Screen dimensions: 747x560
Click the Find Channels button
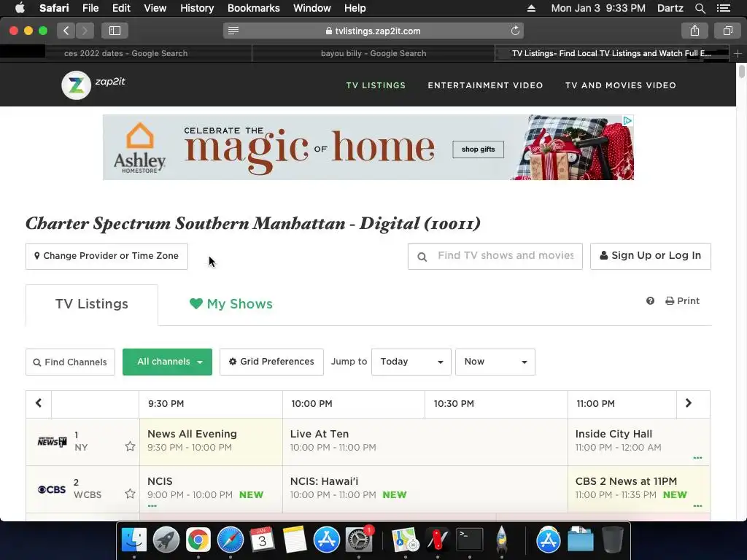point(71,362)
